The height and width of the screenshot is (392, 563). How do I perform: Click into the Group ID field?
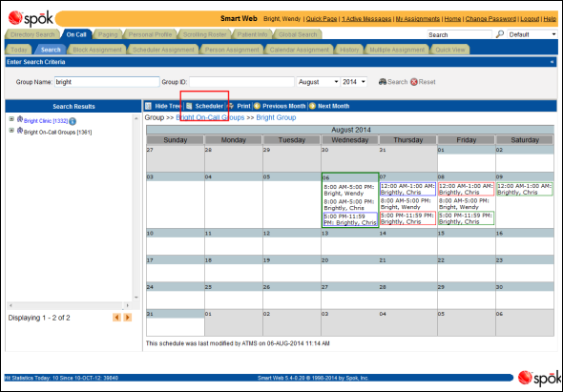click(241, 82)
